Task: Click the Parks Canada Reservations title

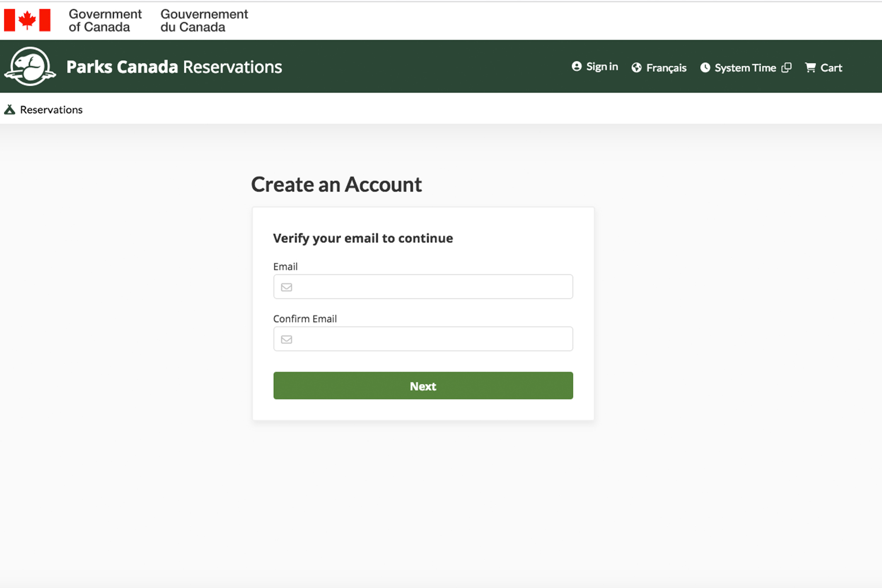Action: (x=174, y=67)
